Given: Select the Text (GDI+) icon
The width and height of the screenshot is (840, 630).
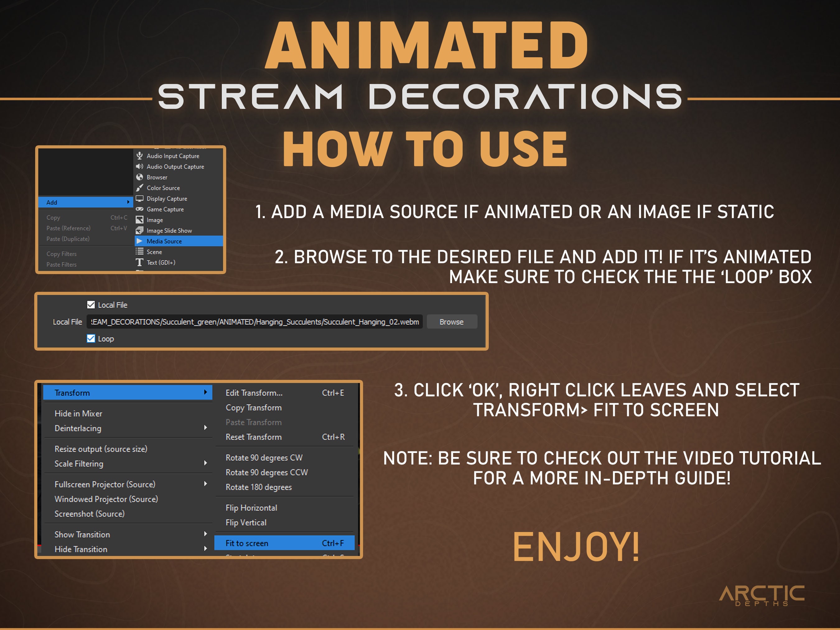Looking at the screenshot, I should click(139, 262).
